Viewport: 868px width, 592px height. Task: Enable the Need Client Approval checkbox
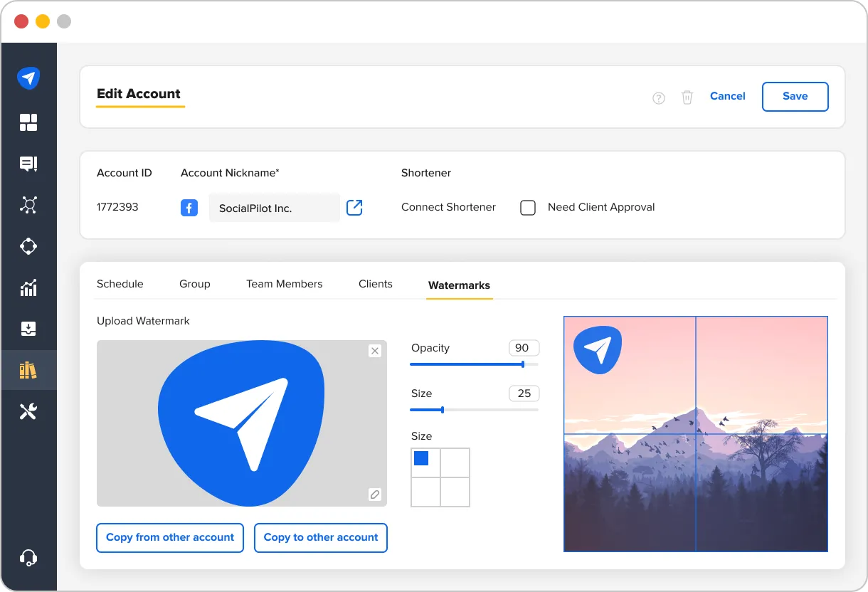(528, 208)
